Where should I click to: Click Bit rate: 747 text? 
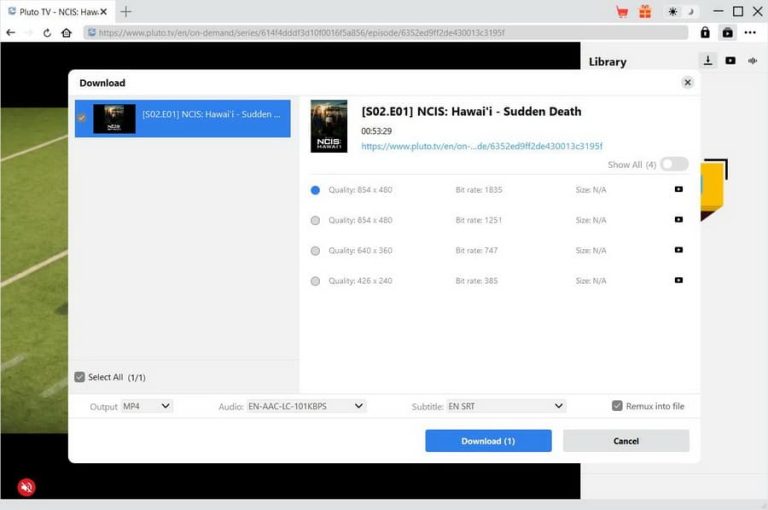click(x=476, y=250)
